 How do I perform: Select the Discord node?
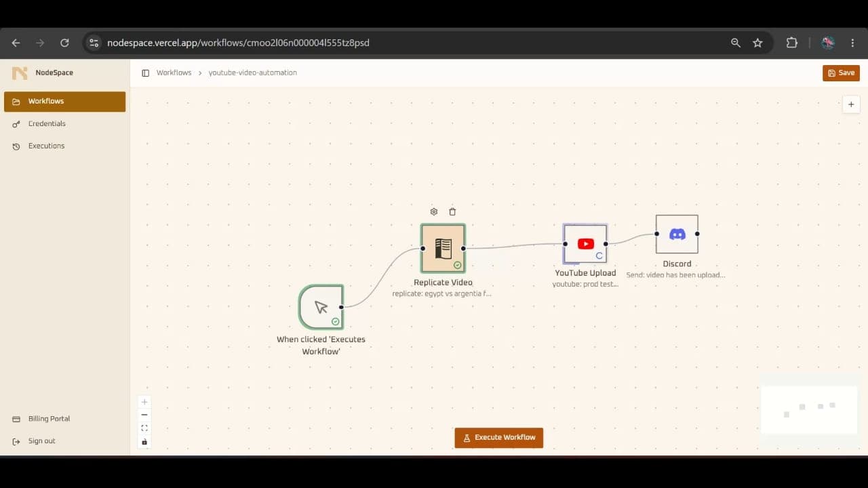pos(677,234)
